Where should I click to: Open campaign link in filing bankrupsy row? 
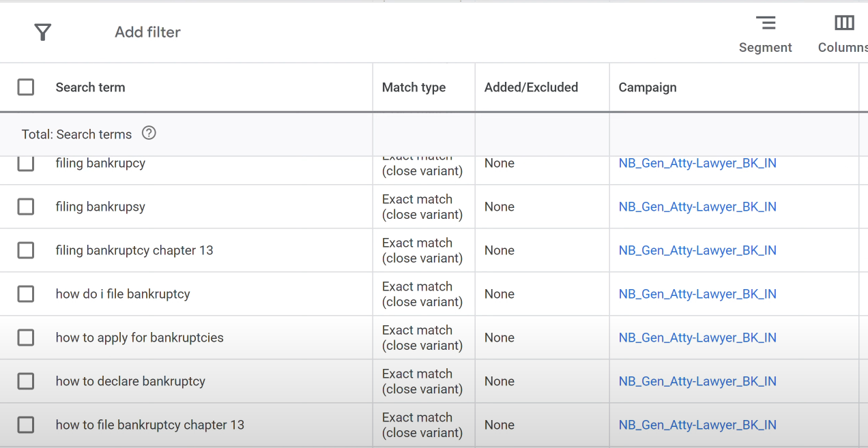[x=697, y=207]
